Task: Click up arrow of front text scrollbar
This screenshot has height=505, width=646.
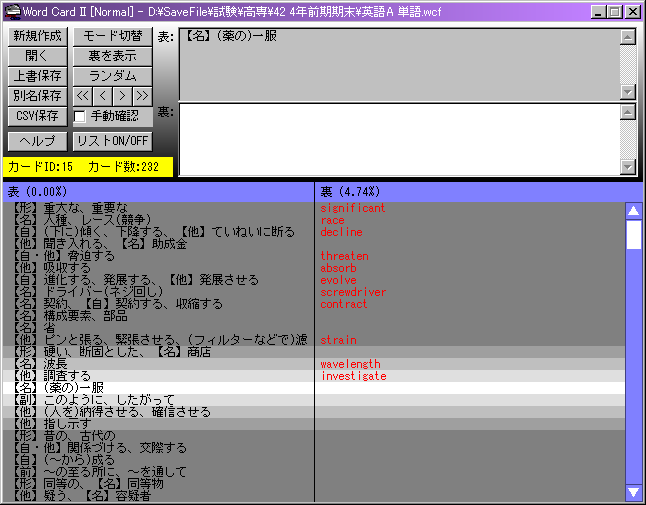Action: coord(627,37)
